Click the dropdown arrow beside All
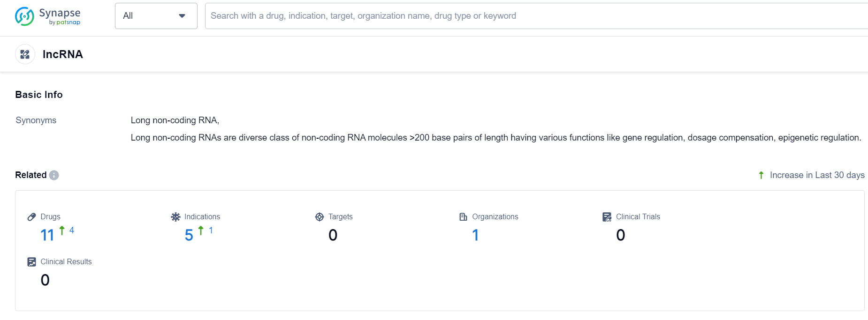 (182, 16)
